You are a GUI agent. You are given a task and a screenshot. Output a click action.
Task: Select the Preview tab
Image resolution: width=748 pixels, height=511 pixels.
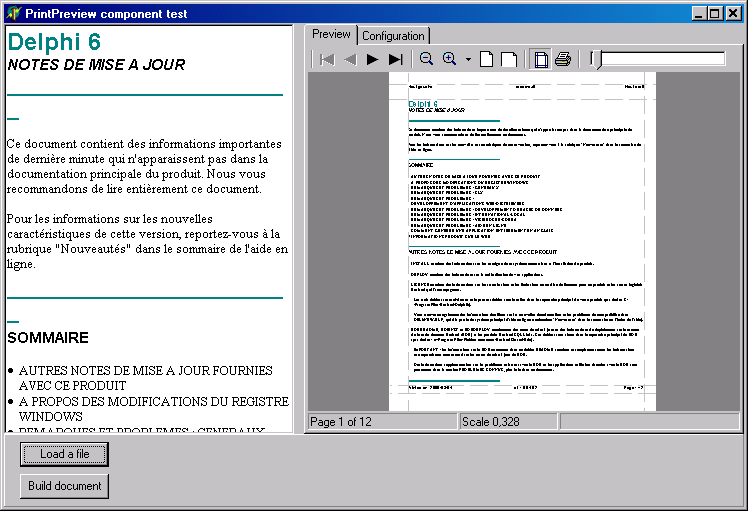point(331,34)
